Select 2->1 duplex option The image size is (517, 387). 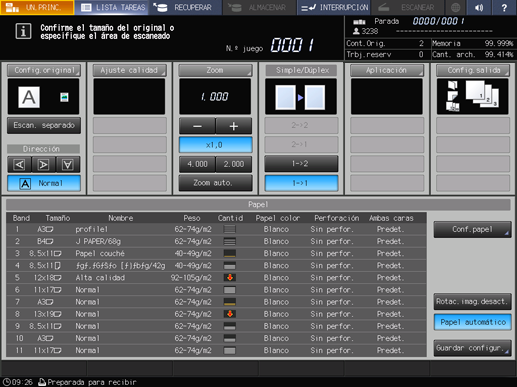pos(301,144)
